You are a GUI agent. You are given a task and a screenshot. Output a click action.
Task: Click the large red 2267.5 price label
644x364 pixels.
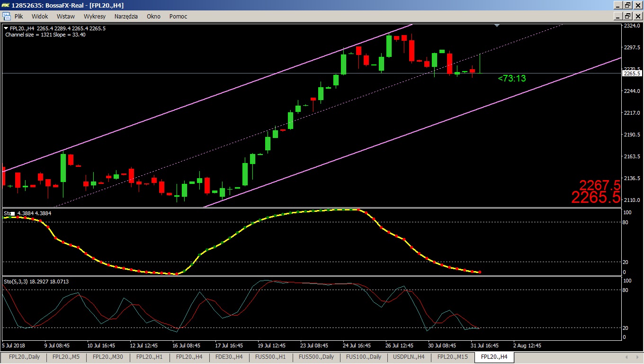(600, 185)
